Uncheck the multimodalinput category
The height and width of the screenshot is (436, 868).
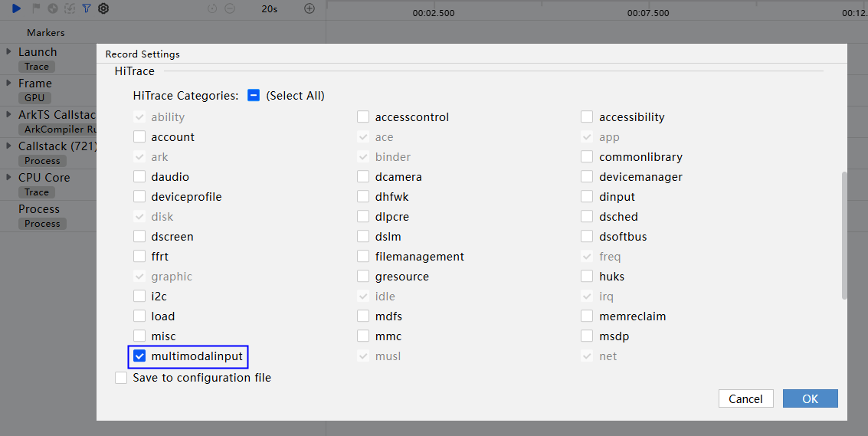click(139, 356)
